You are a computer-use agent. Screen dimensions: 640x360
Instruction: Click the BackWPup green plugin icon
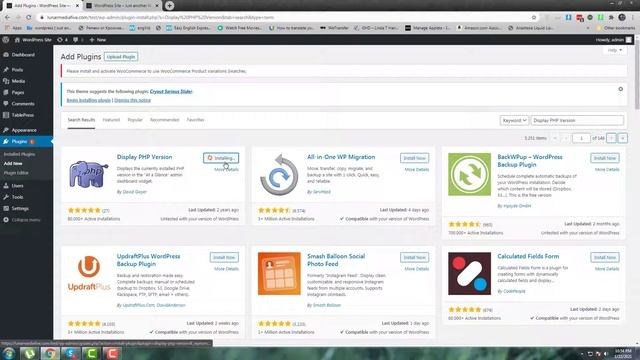pyautogui.click(x=469, y=174)
